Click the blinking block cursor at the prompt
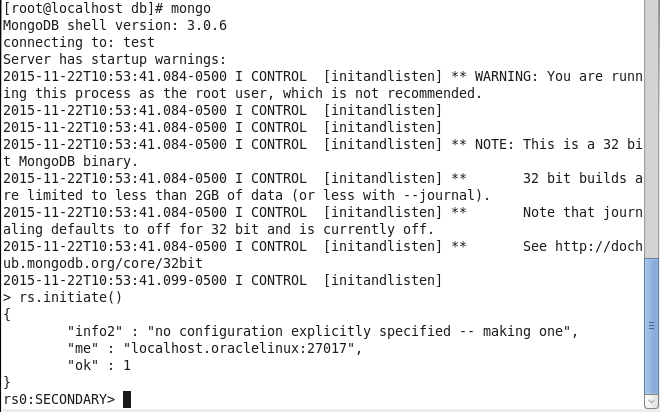This screenshot has width=660, height=412. (127, 399)
